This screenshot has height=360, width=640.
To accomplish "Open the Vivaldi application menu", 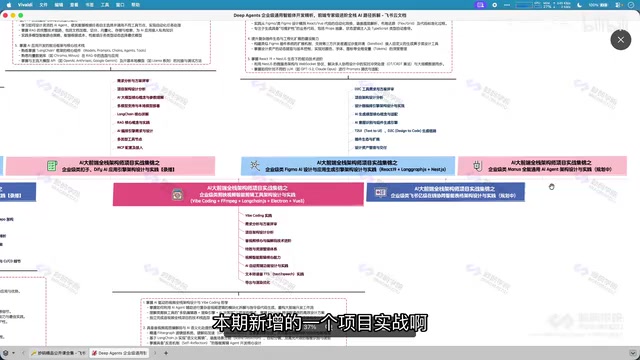I will click(25, 5).
